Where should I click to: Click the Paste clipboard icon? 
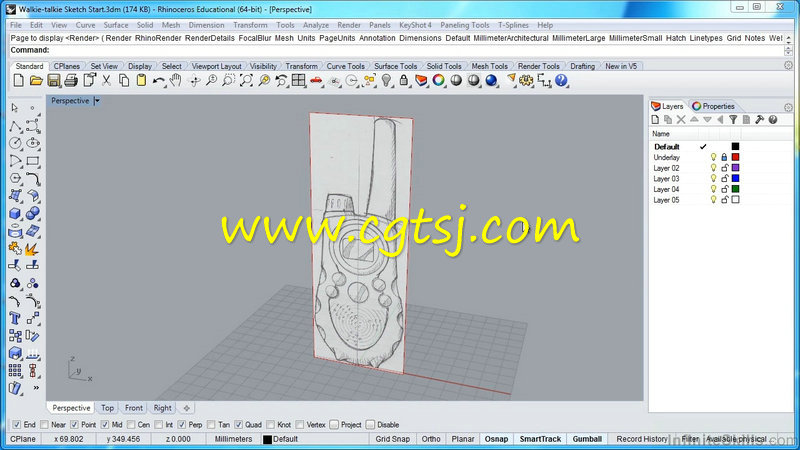tap(141, 81)
